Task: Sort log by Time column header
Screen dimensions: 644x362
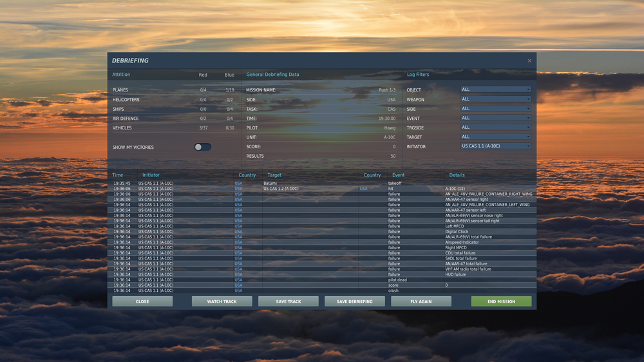Action: coord(118,175)
